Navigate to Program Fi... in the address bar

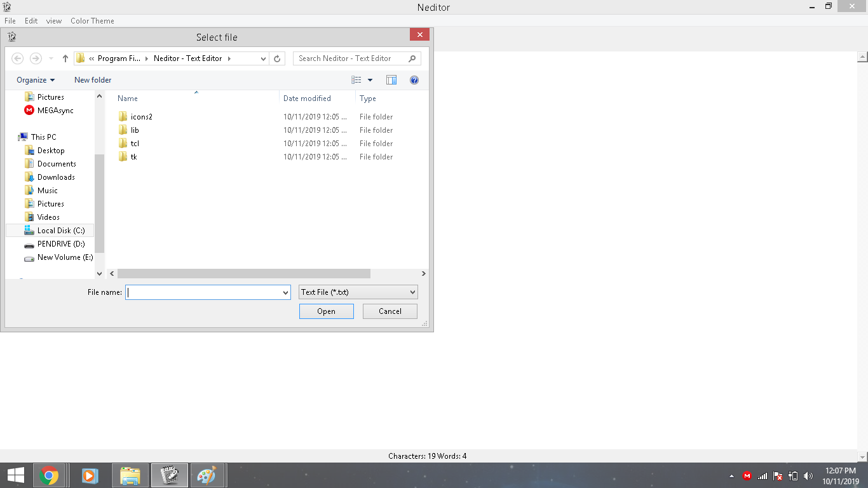click(119, 58)
